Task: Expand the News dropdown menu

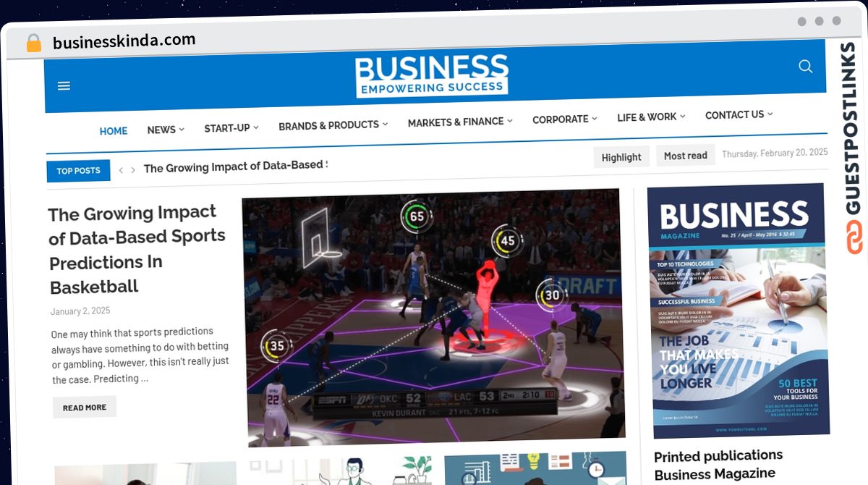Action: [x=166, y=130]
